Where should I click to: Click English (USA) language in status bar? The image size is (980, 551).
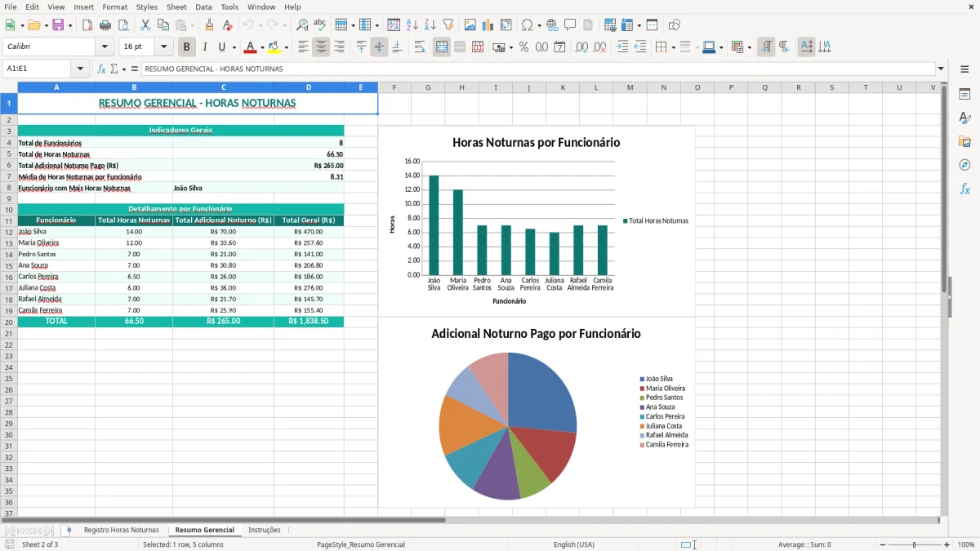coord(574,544)
